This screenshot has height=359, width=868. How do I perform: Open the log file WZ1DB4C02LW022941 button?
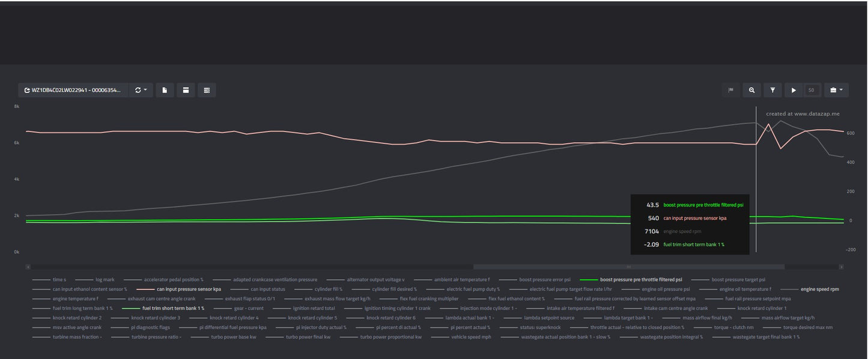tap(73, 90)
